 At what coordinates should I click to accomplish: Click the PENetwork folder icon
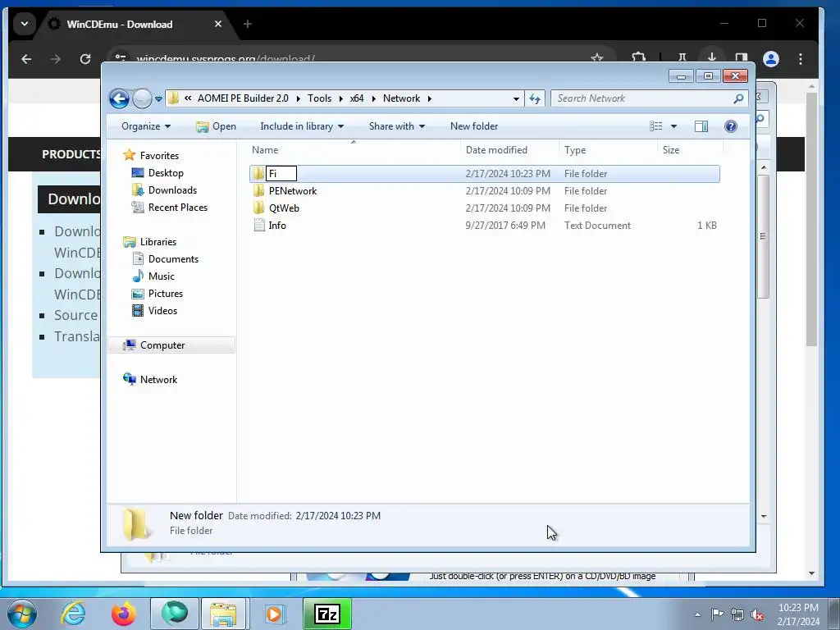tap(258, 190)
